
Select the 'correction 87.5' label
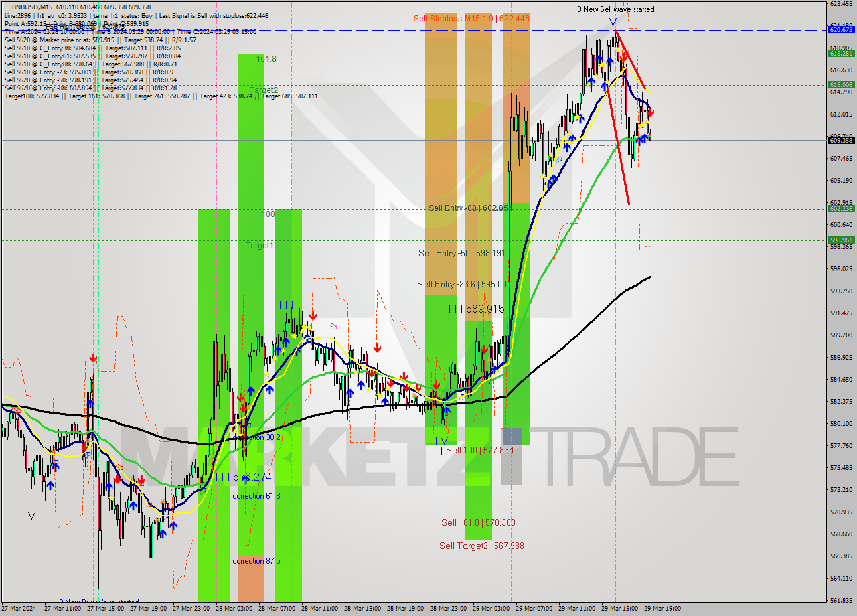[x=256, y=561]
